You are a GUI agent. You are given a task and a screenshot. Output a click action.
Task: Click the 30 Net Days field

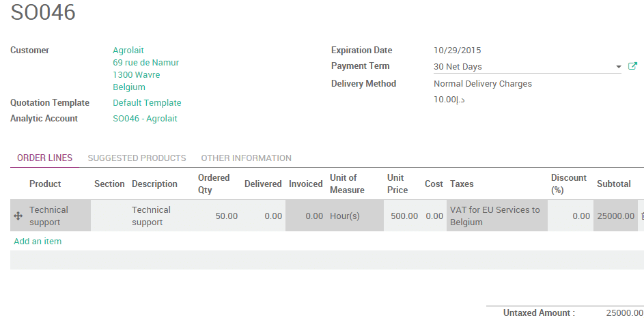[x=522, y=67]
